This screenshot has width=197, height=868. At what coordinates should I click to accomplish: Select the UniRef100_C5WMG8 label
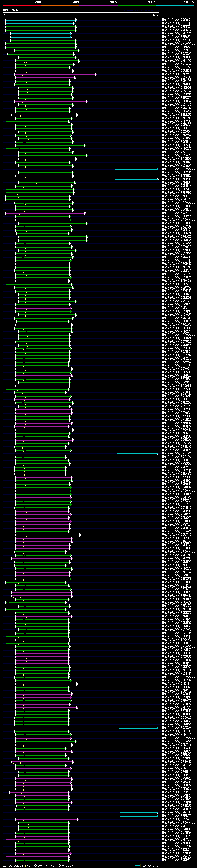pyautogui.click(x=176, y=71)
